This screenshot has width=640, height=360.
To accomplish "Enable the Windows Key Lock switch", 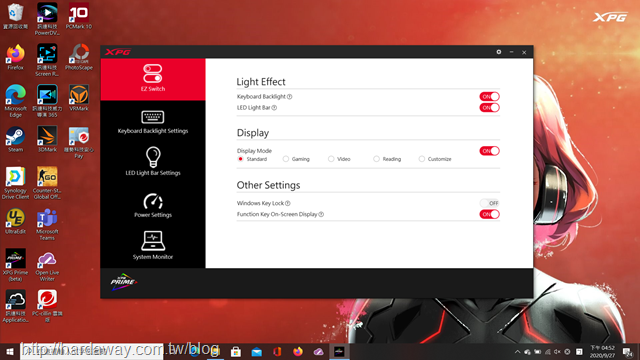I will pyautogui.click(x=489, y=203).
